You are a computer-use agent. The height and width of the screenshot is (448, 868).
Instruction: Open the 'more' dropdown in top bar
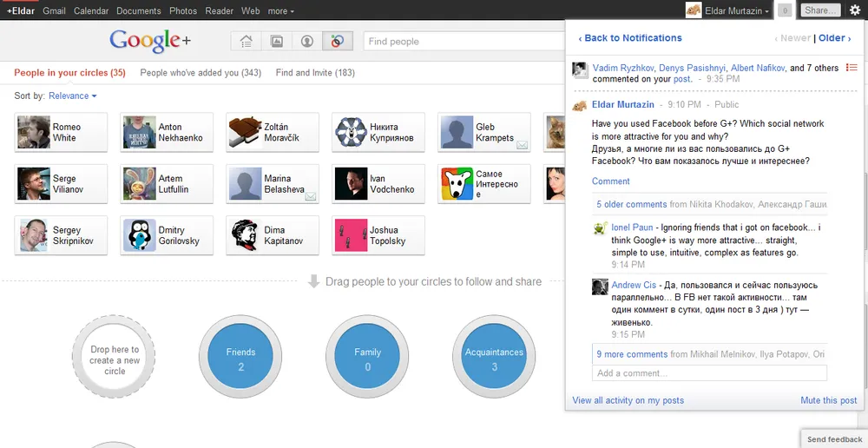(x=280, y=11)
